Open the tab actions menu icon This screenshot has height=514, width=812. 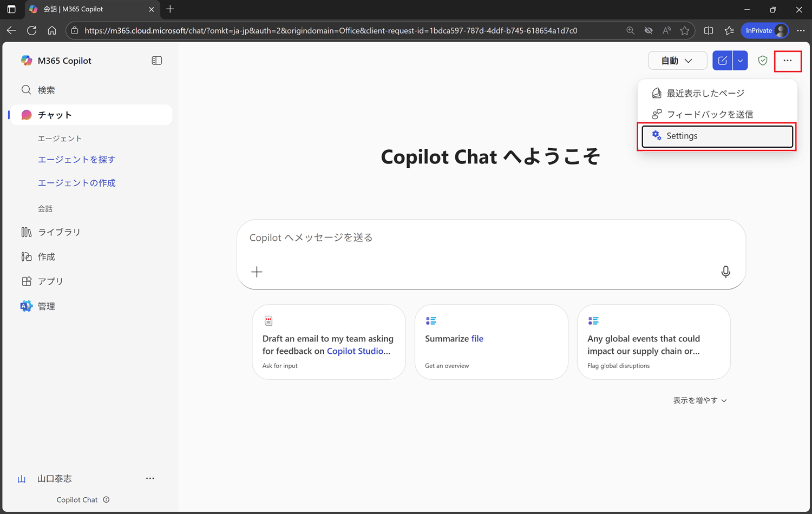point(11,9)
